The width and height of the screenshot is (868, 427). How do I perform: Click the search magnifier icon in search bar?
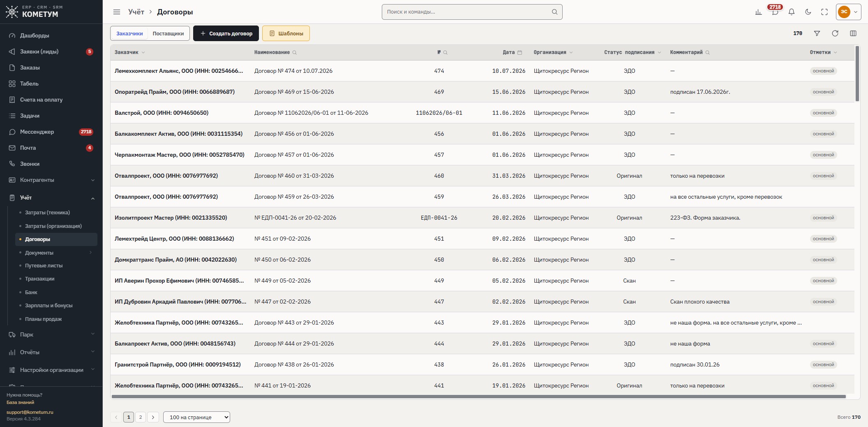[x=554, y=12]
